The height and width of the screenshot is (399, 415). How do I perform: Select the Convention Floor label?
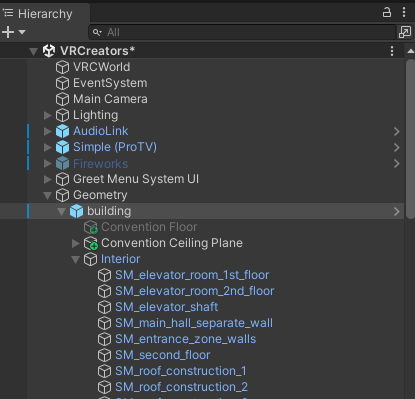[x=149, y=227]
